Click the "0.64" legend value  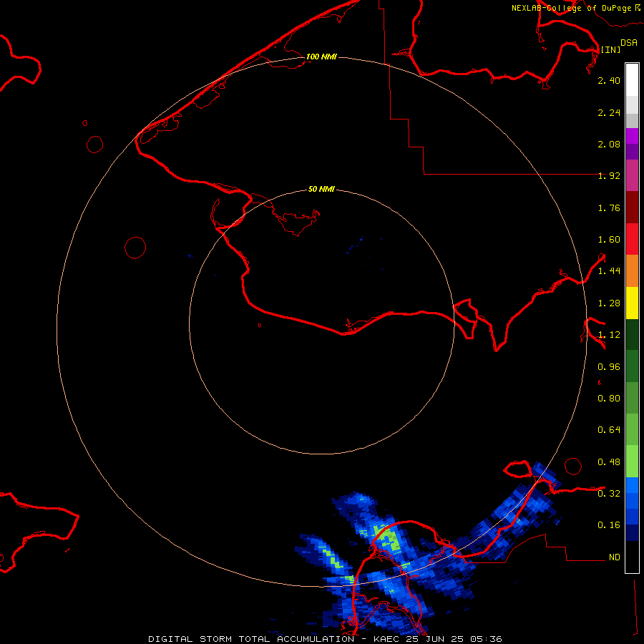pyautogui.click(x=609, y=429)
